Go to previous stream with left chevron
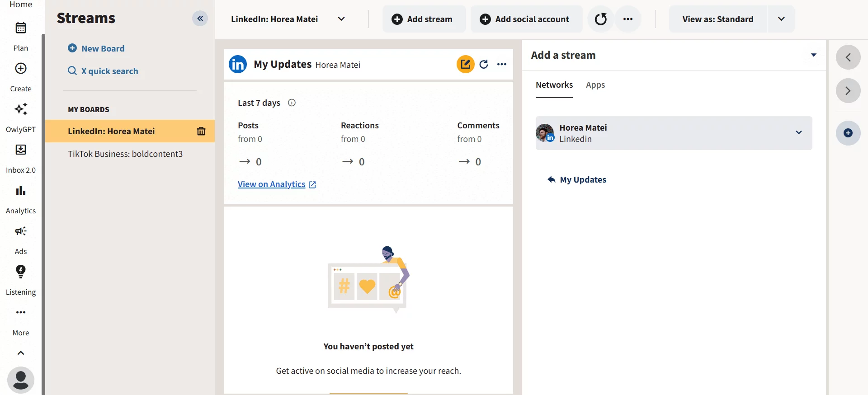868x395 pixels. (x=848, y=57)
